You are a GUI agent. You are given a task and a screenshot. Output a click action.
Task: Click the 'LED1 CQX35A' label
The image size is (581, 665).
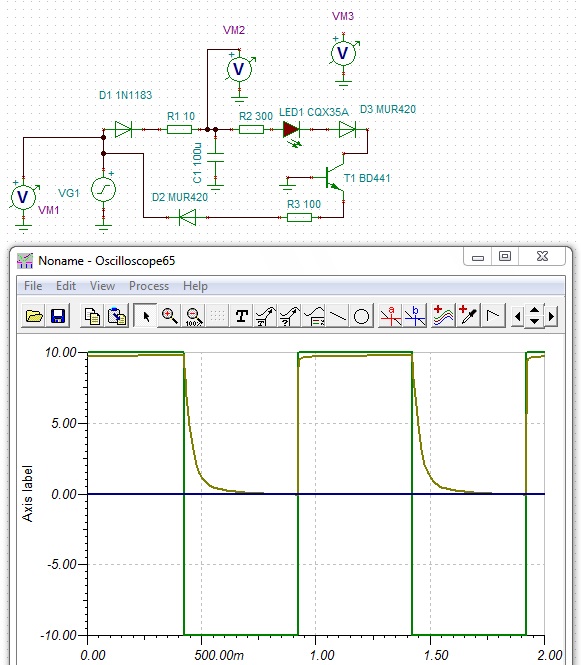(x=314, y=112)
